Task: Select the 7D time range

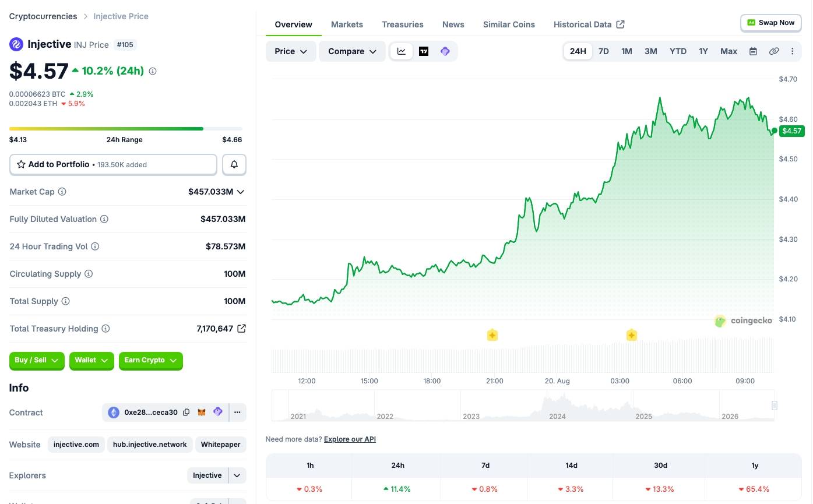Action: [x=604, y=51]
